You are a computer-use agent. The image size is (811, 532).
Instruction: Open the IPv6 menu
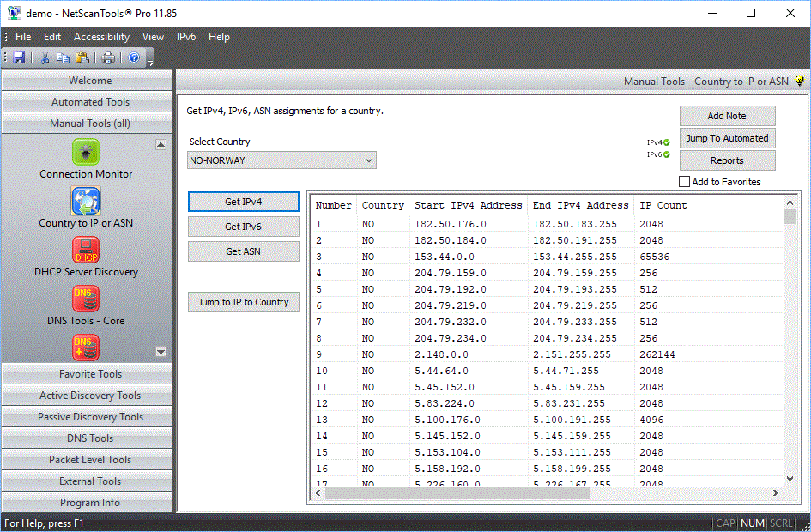coord(186,37)
